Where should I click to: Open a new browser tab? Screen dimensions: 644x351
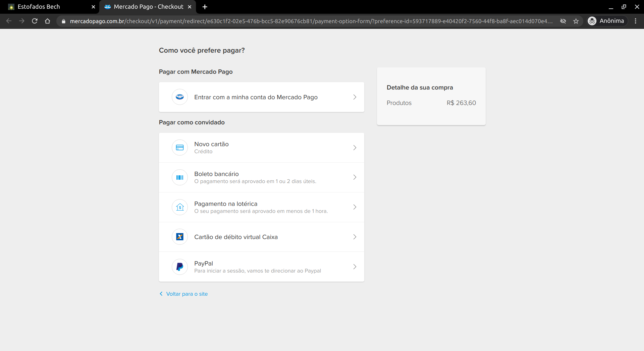tap(205, 7)
